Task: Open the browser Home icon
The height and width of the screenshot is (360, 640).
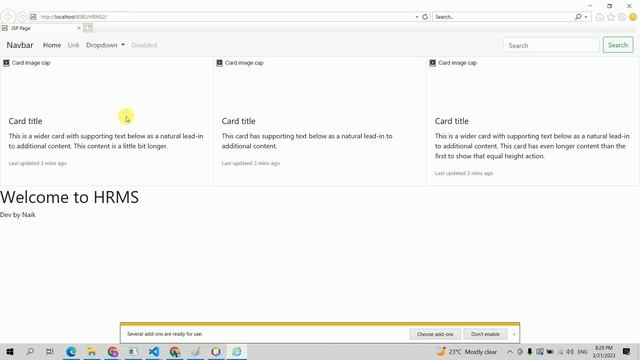Action: pos(600,17)
